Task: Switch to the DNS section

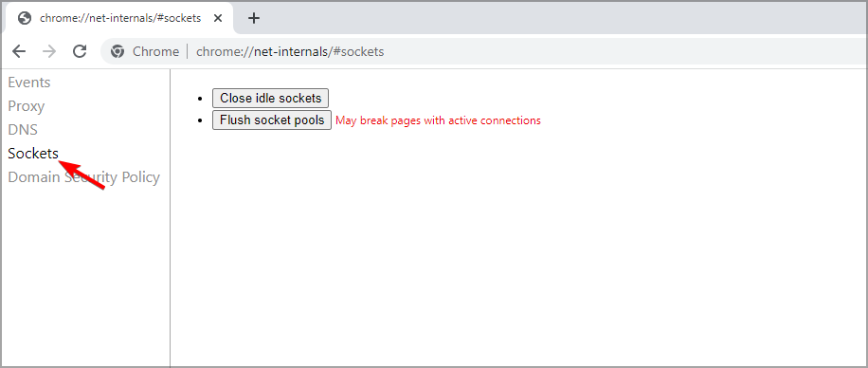Action: [x=23, y=130]
